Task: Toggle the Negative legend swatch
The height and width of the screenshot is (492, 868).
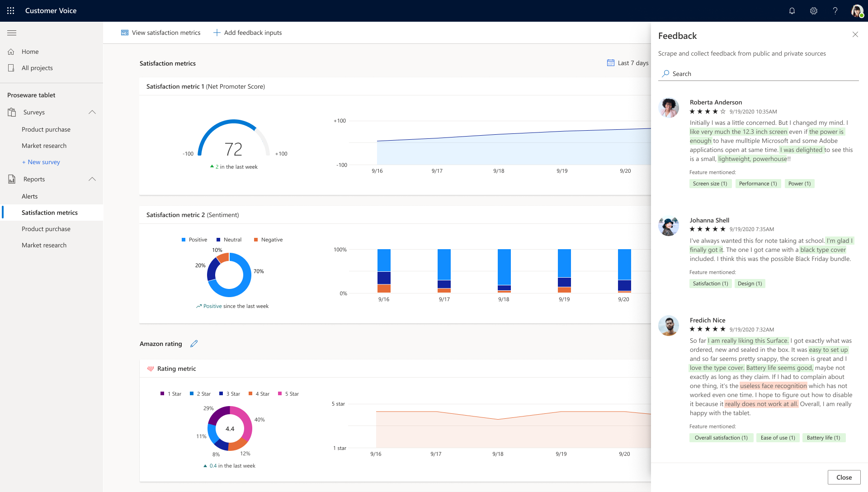Action: [256, 240]
